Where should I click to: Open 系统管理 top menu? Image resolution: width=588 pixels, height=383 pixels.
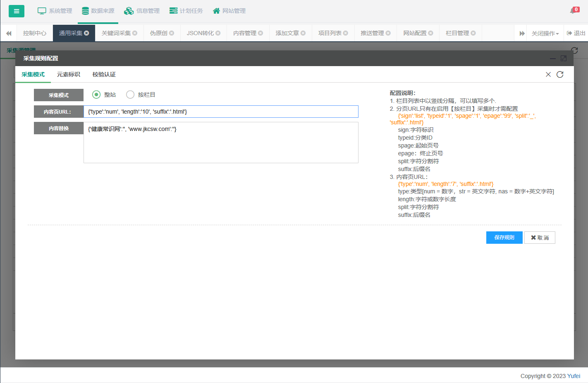coord(55,11)
